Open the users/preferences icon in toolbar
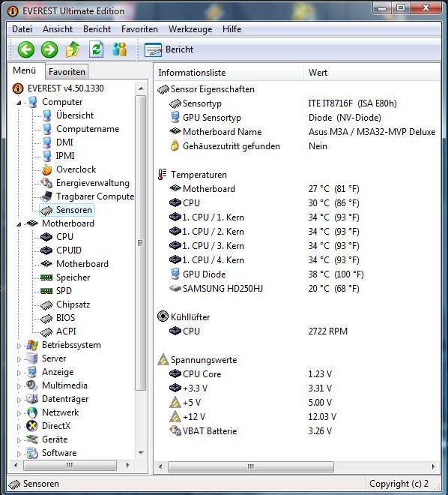 (x=120, y=49)
